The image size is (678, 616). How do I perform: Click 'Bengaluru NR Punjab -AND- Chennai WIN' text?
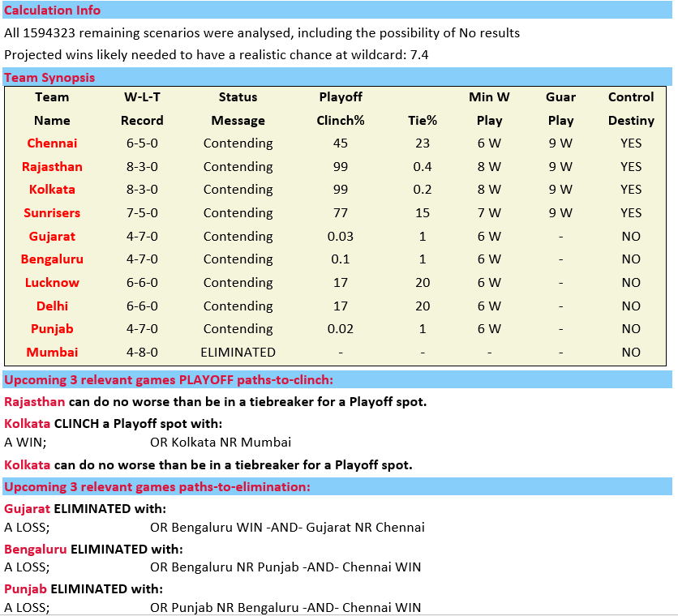click(296, 567)
